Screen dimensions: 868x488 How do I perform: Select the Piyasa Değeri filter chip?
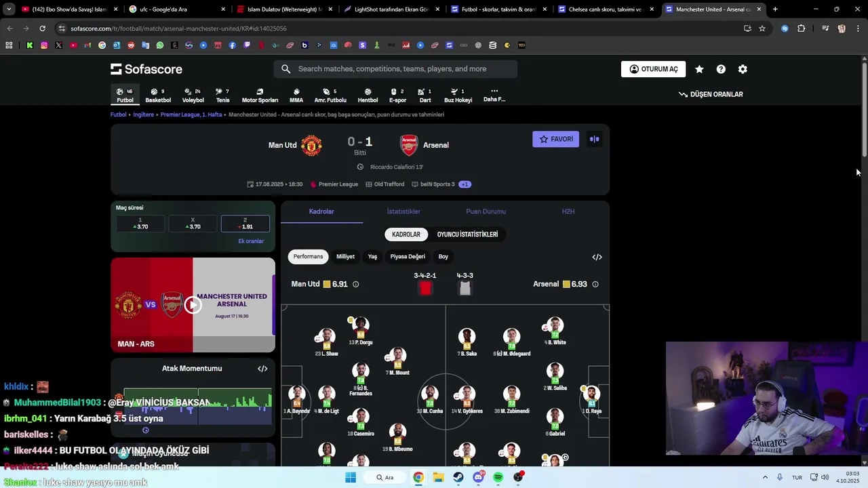click(408, 257)
